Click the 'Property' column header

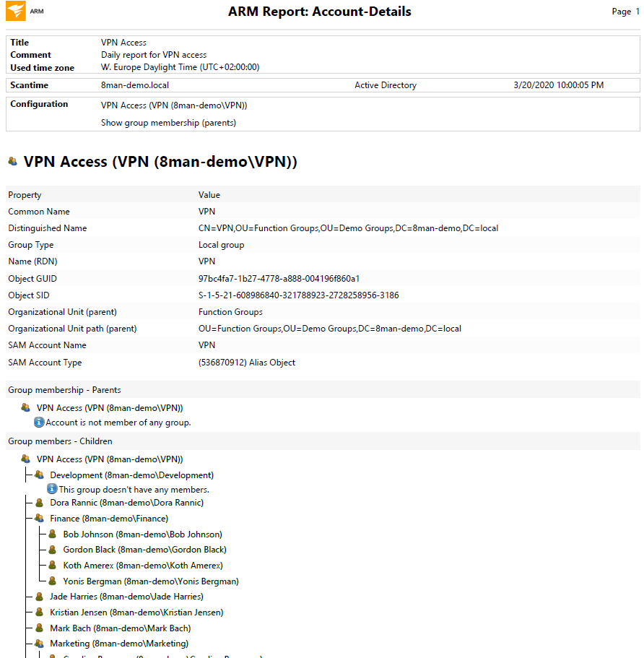[x=25, y=195]
